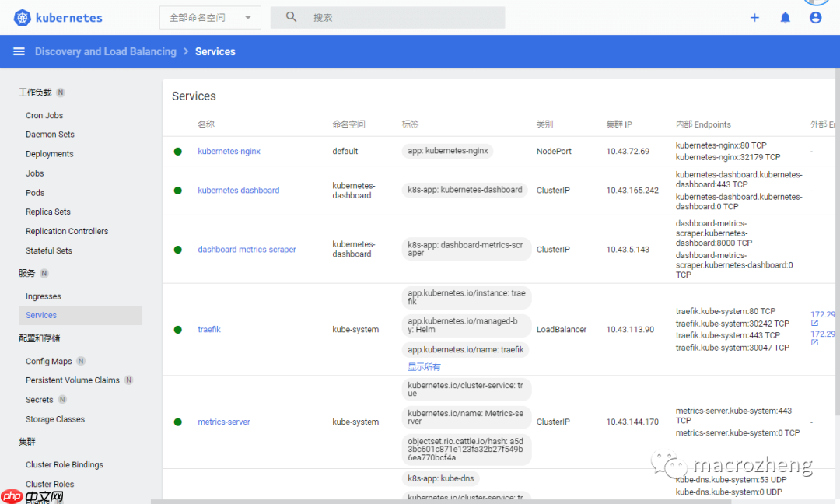
Task: Toggle the hamburger navigation menu
Action: tap(19, 51)
